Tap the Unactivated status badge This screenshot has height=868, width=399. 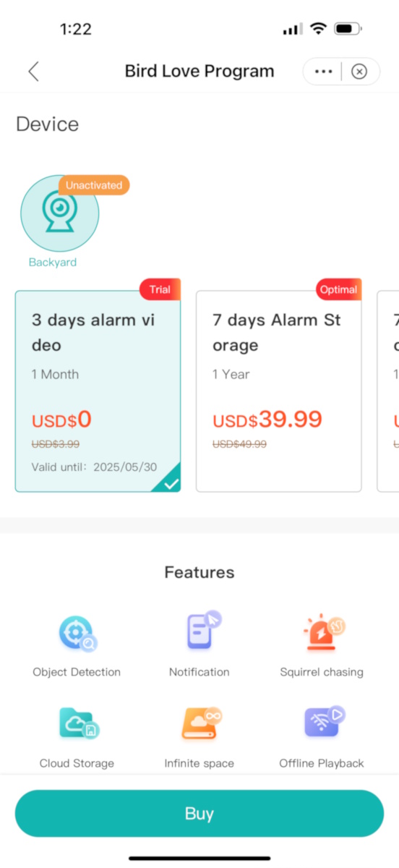[x=94, y=185]
